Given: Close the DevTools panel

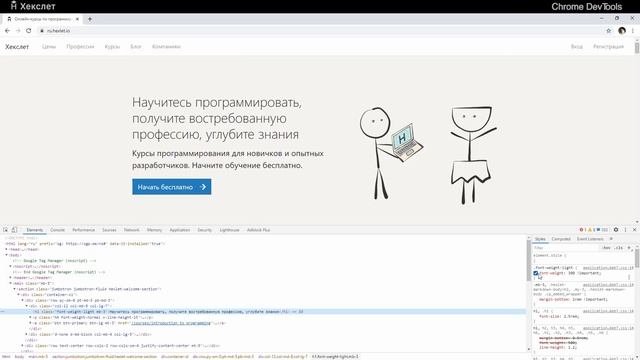Looking at the screenshot, I should (634, 230).
